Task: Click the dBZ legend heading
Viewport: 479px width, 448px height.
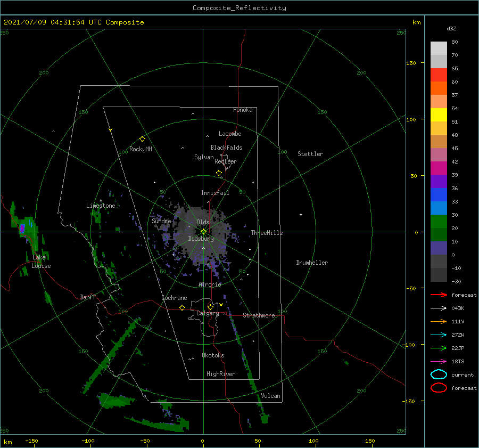Action: [x=451, y=29]
